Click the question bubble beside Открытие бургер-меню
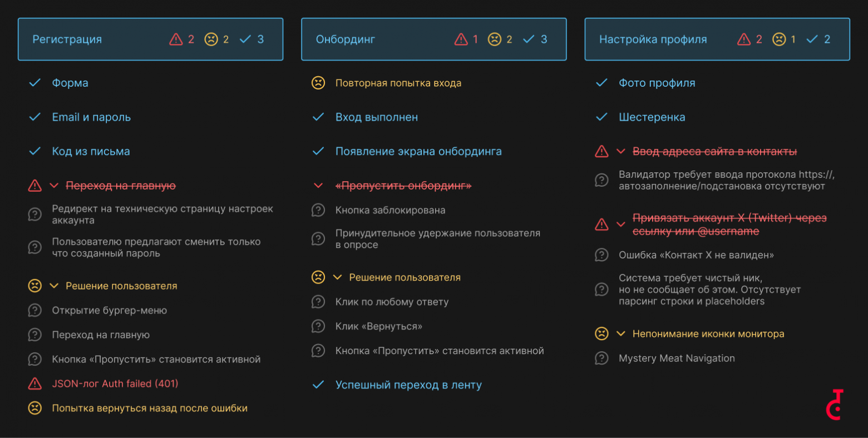The width and height of the screenshot is (868, 438). (35, 310)
